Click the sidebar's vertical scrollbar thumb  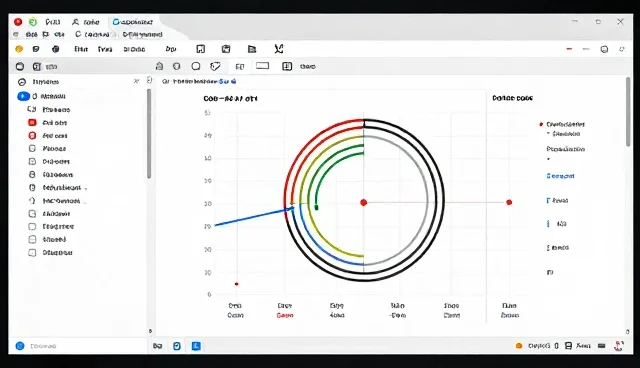(x=149, y=134)
